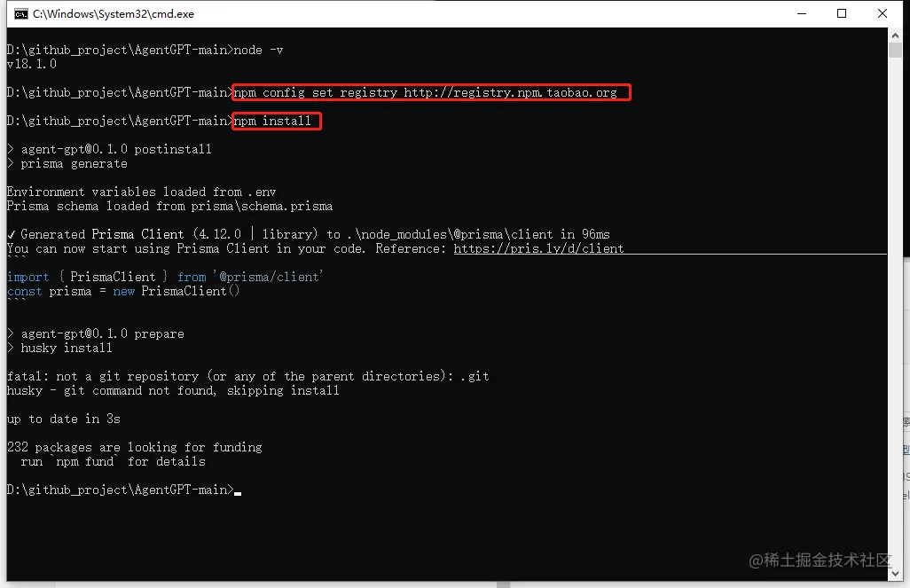Click the 'Generated Prisma Client (4.12.0' line

(308, 234)
